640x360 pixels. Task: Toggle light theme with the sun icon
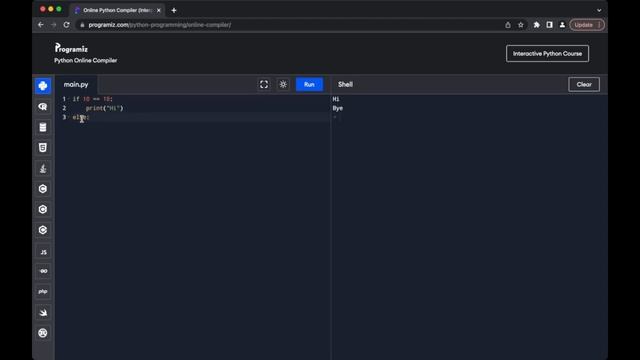click(x=283, y=84)
